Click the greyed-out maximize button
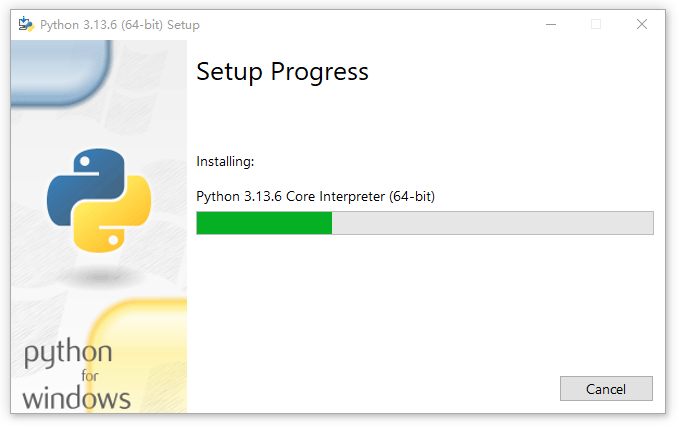This screenshot has width=679, height=428. click(x=596, y=24)
